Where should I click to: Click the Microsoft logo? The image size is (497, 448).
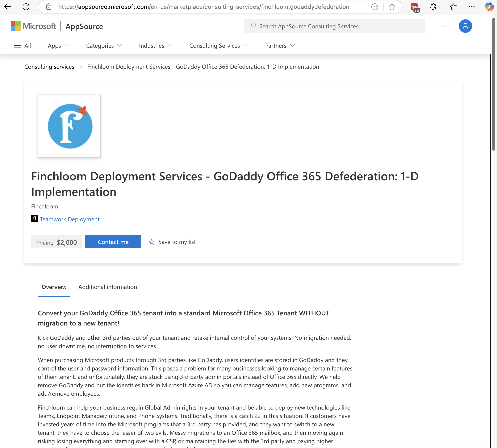coord(33,26)
